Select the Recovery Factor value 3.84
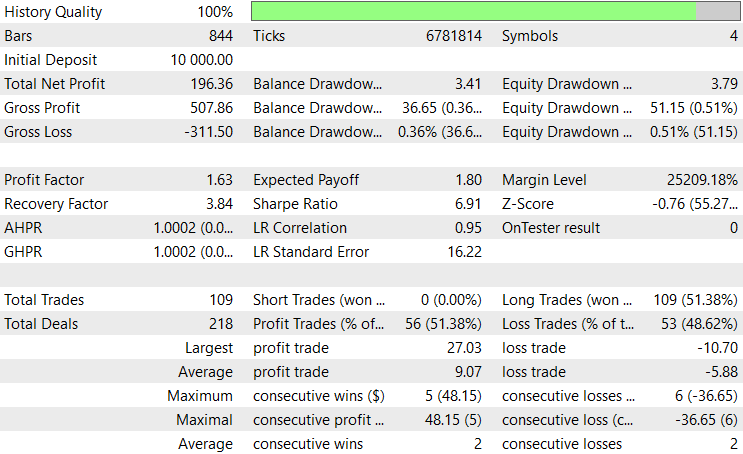 (x=219, y=204)
